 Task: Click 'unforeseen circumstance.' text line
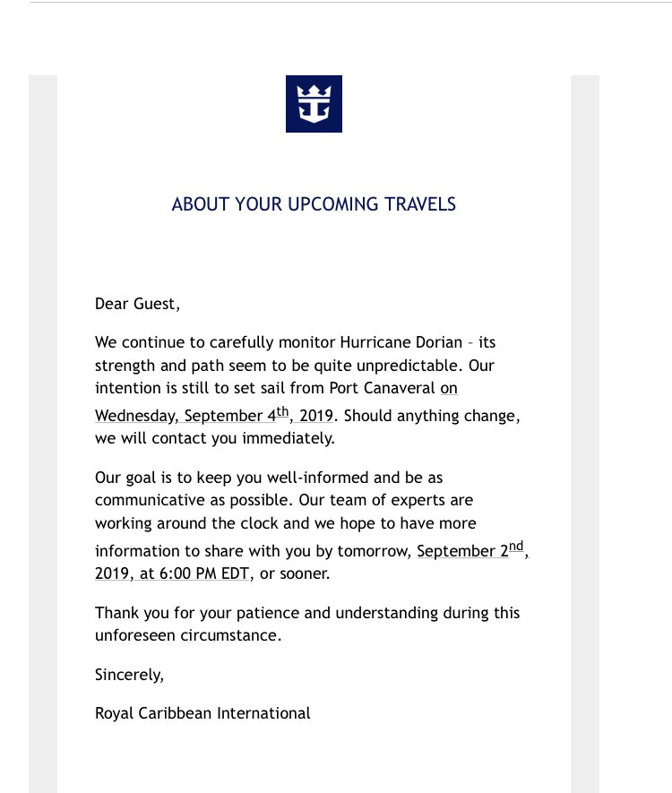(188, 635)
